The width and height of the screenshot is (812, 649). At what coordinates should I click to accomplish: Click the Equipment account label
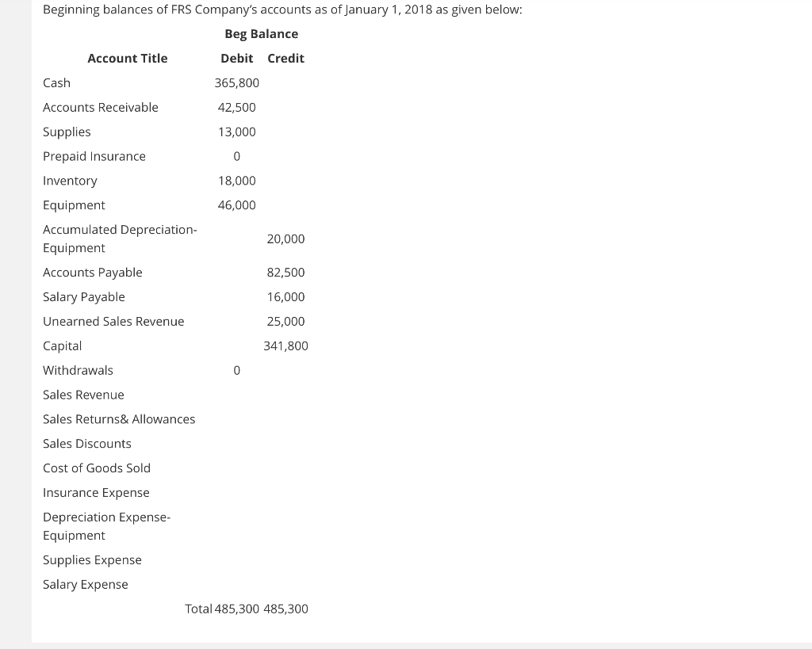(x=74, y=204)
